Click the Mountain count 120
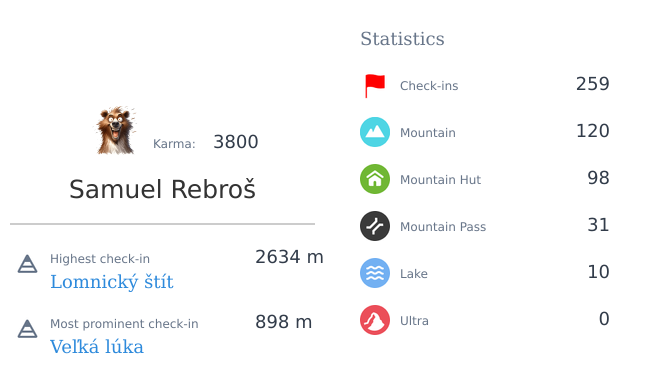The image size is (650, 385). (x=592, y=131)
